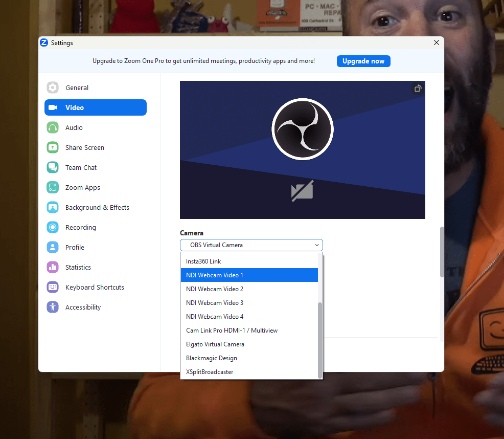Click the Audio headphones icon

click(x=53, y=127)
